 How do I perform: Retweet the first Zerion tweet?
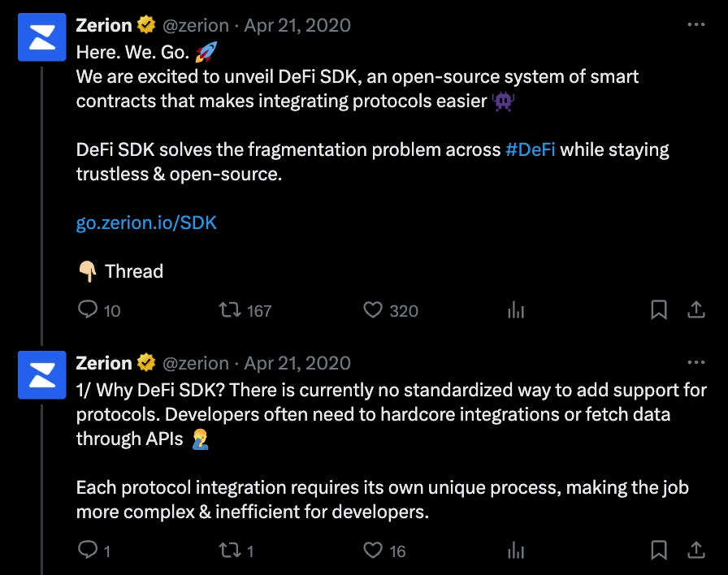click(x=232, y=311)
